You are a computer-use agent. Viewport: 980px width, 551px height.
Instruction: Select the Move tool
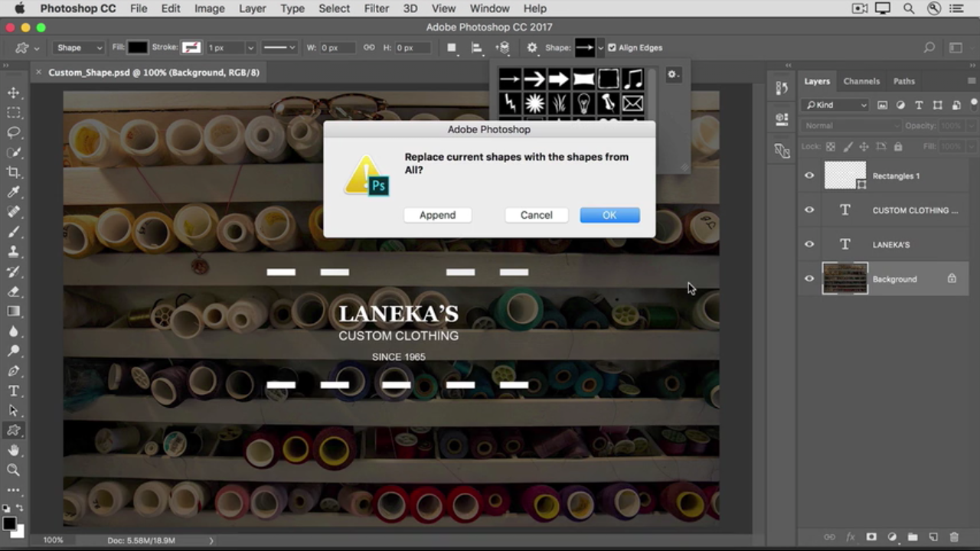click(x=14, y=93)
